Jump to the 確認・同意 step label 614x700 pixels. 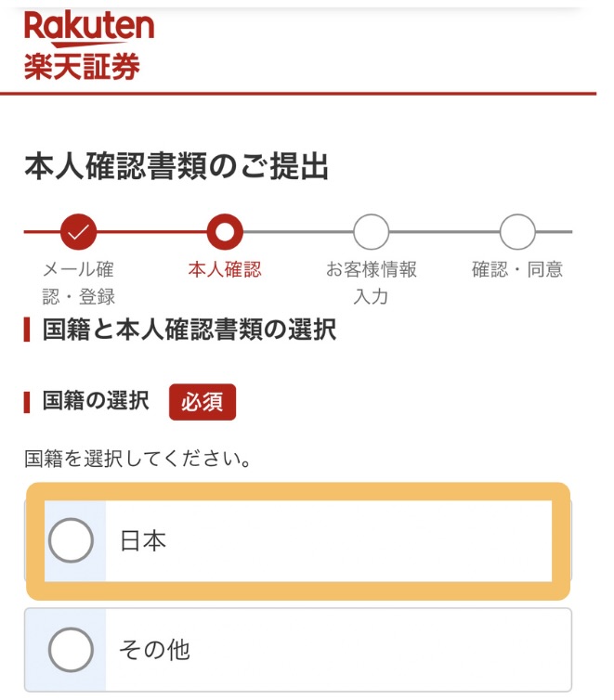click(517, 270)
